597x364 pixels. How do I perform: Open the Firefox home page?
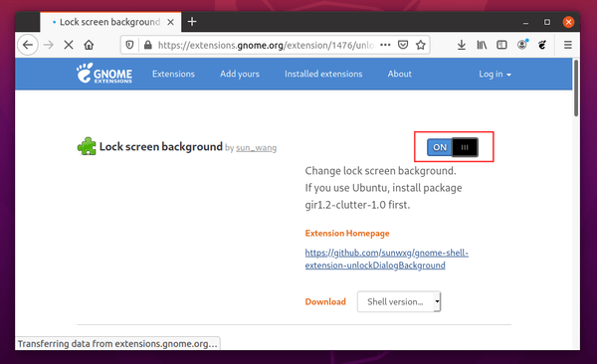pos(89,45)
